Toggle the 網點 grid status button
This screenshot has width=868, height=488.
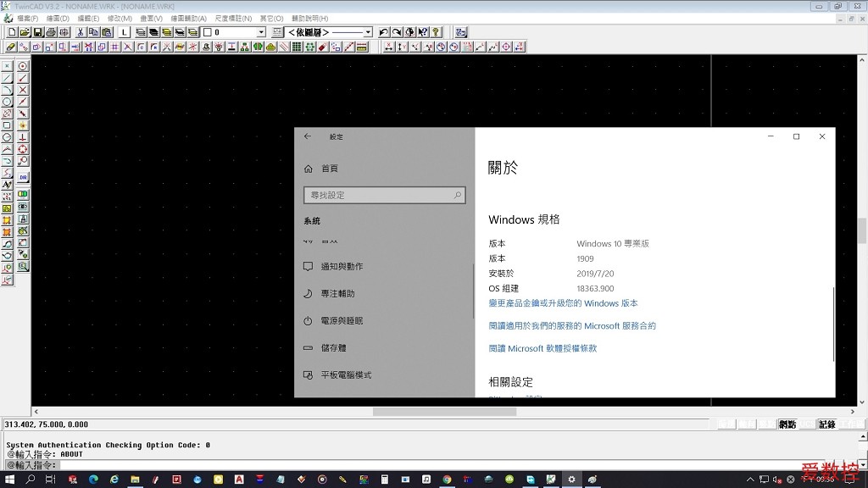pos(788,424)
